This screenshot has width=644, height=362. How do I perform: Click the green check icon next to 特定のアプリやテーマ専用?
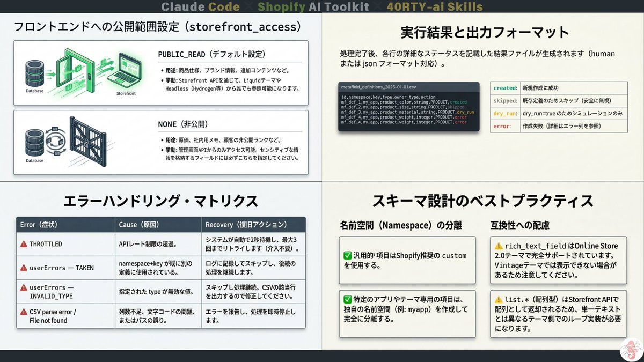347,300
